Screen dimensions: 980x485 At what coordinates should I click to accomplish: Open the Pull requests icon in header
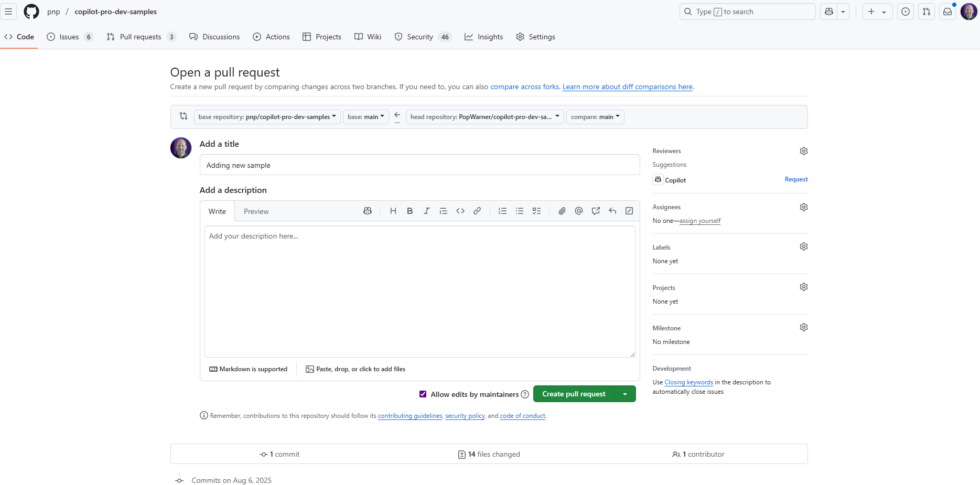point(927,12)
